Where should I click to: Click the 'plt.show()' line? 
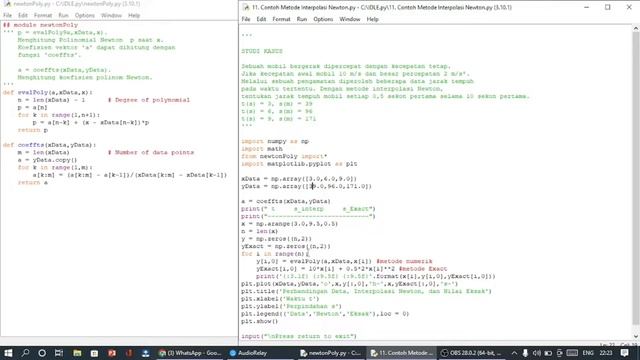(260, 321)
